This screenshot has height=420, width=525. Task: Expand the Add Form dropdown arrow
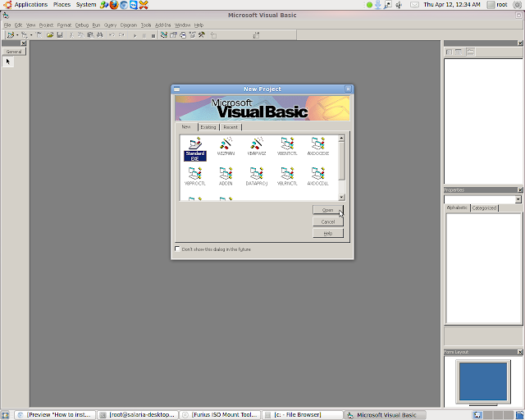31,34
